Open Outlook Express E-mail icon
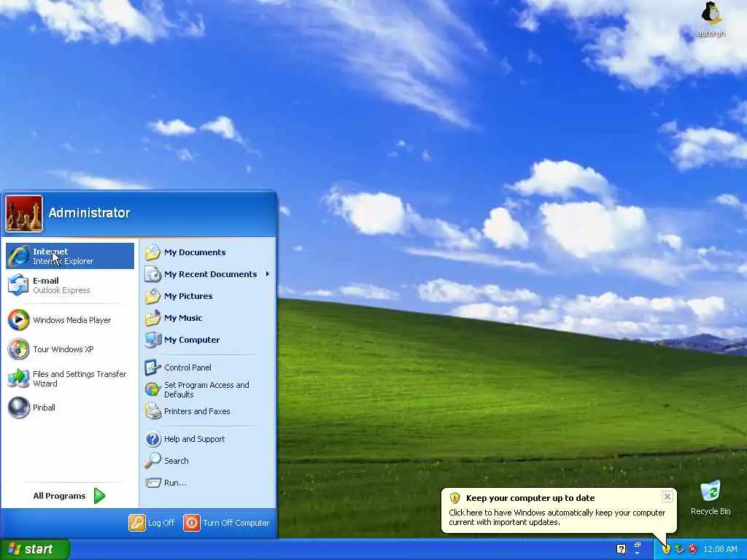 [18, 285]
